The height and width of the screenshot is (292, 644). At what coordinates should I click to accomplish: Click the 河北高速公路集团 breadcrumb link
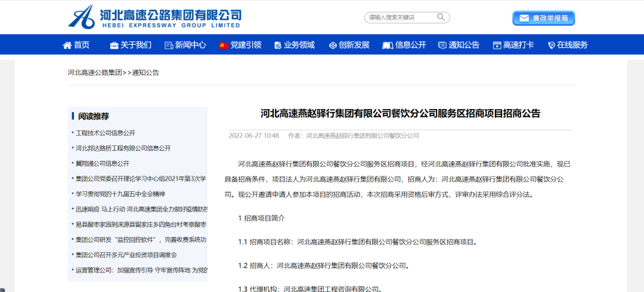(x=95, y=73)
